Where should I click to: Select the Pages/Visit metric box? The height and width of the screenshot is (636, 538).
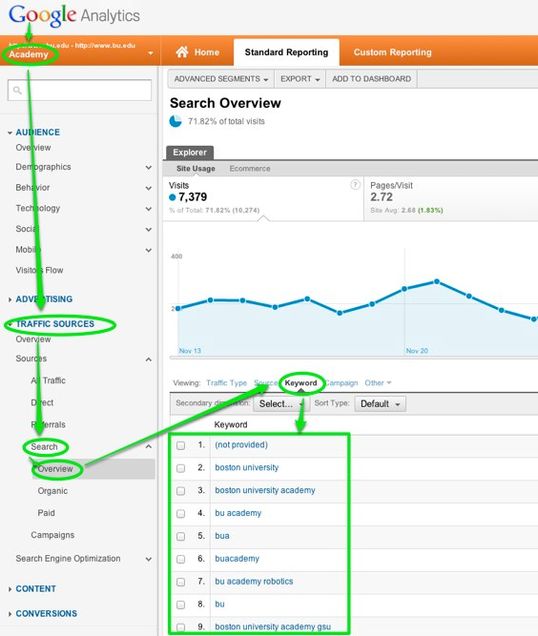[450, 198]
